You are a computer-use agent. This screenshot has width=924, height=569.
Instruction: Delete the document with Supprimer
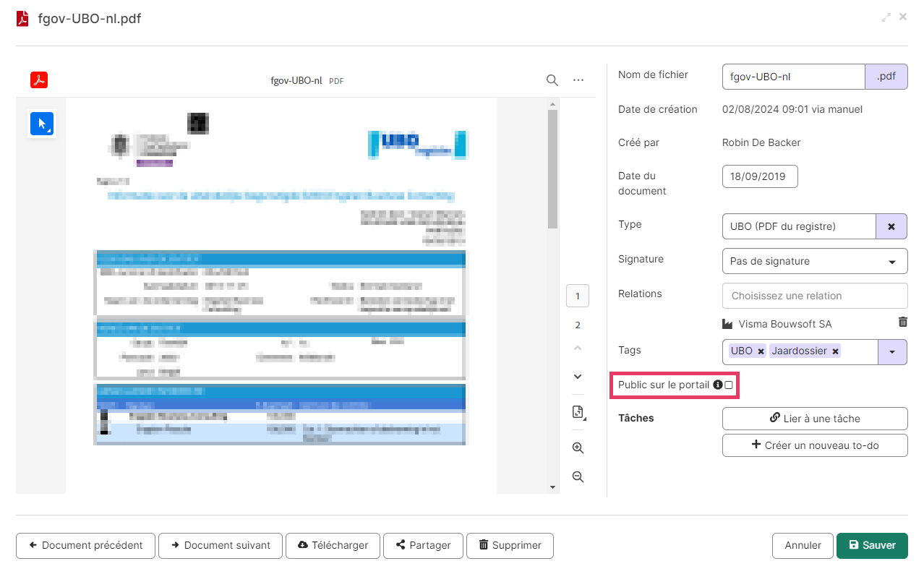(510, 546)
